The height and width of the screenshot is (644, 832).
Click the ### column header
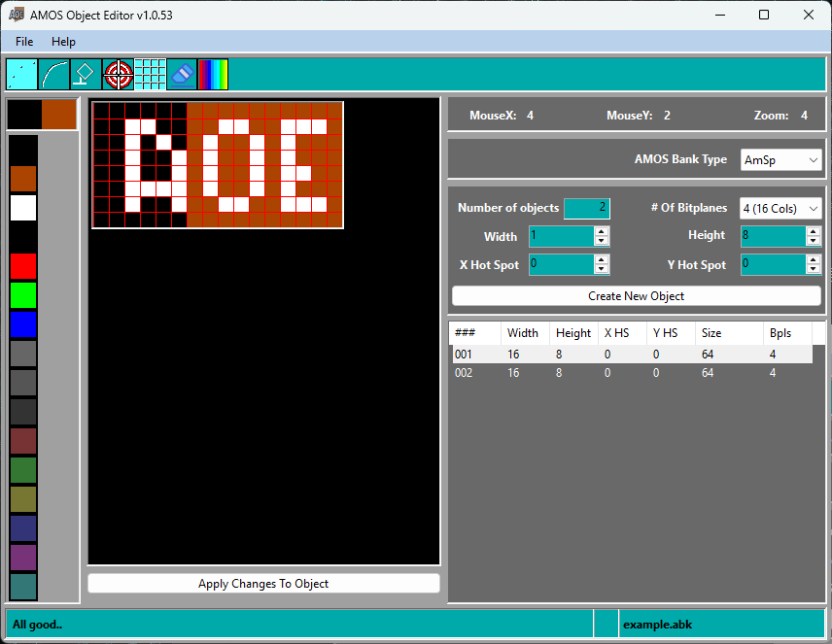click(x=475, y=333)
